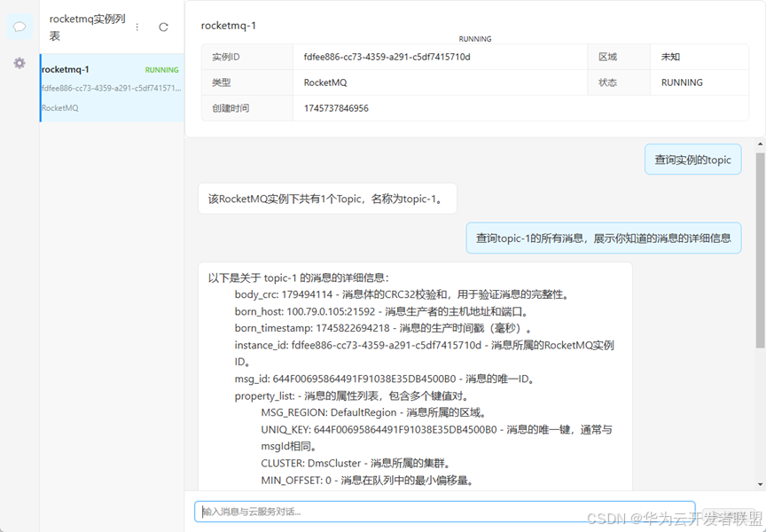The width and height of the screenshot is (766, 532).
Task: Click the 区域 label cell
Action: click(619, 57)
